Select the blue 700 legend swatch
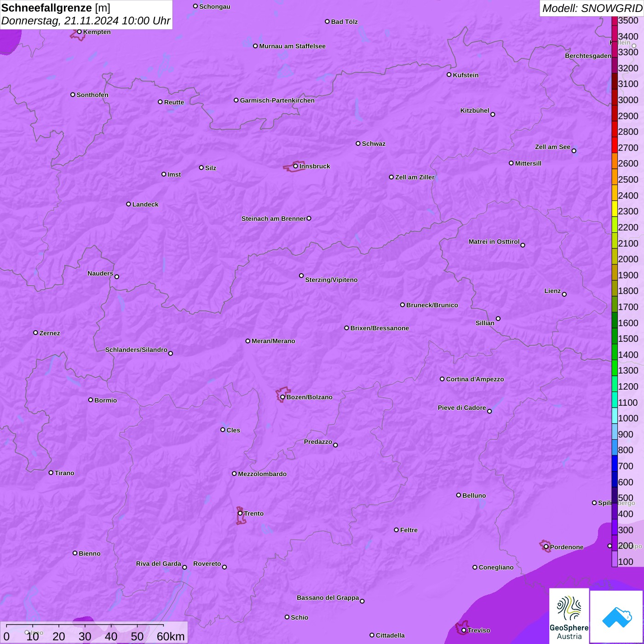 coord(615,463)
